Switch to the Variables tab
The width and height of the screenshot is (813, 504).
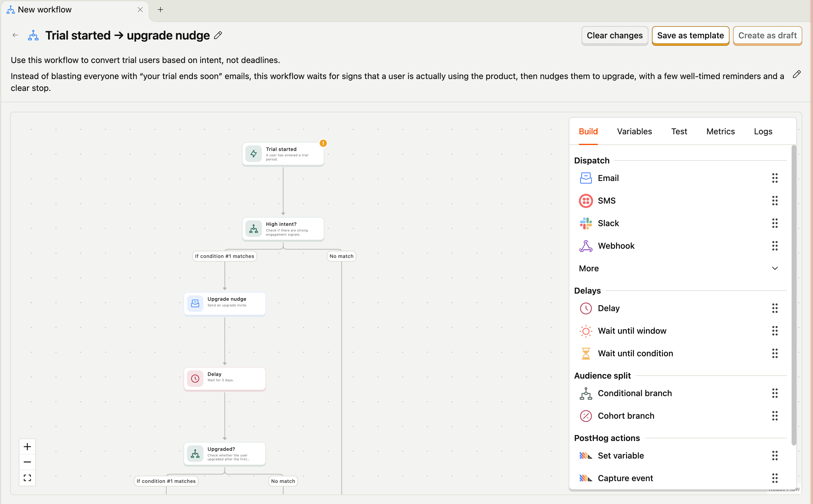[634, 131]
